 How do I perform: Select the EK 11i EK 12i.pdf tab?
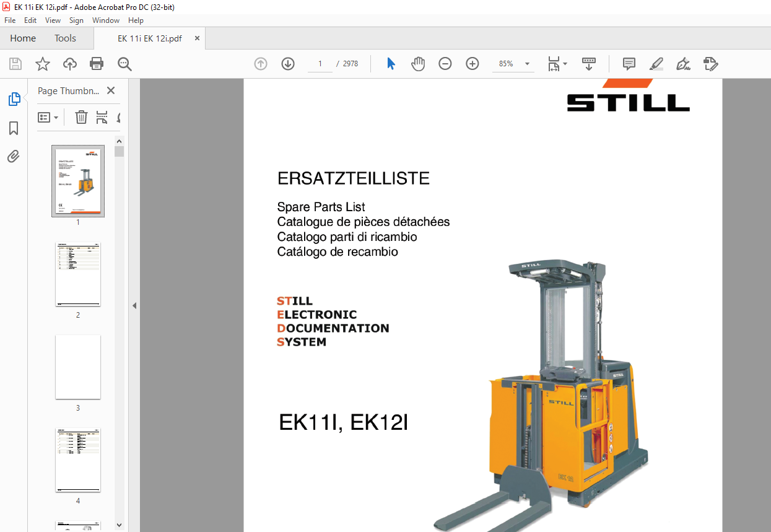click(x=150, y=38)
